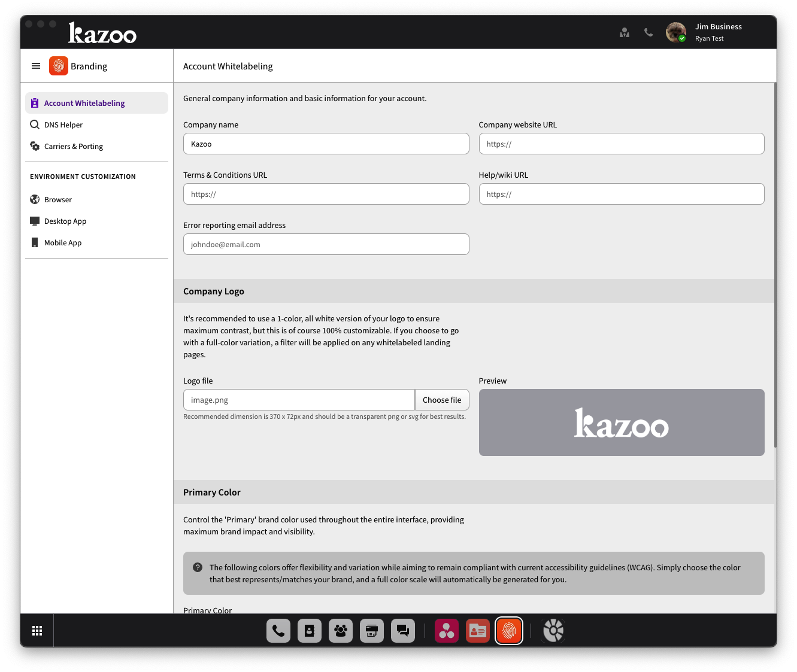Open Mobile App customization

pos(96,242)
